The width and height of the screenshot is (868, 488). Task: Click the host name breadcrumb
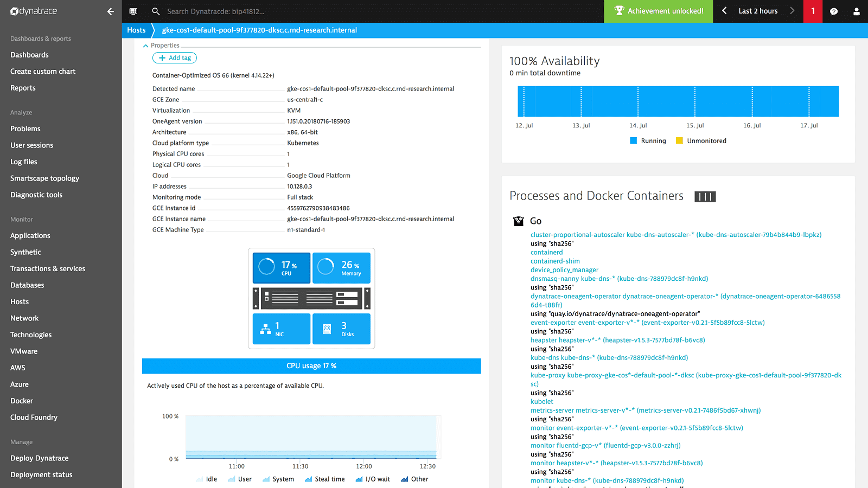(259, 30)
